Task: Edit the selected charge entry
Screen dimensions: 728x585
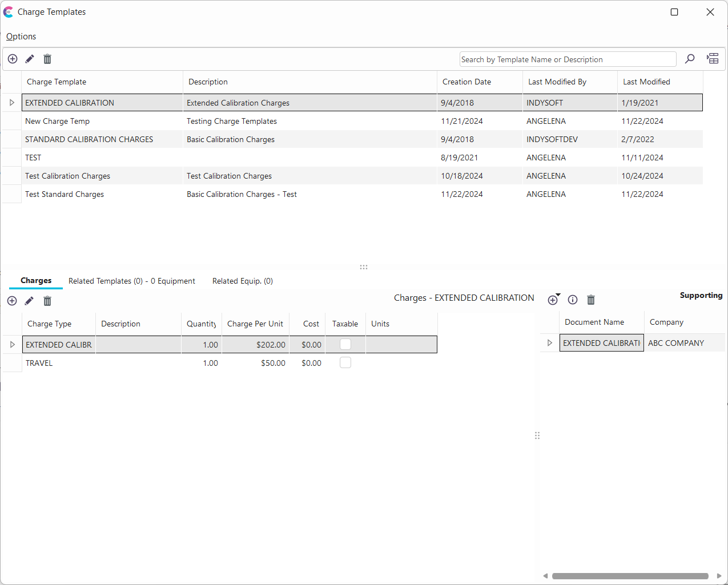Action: pyautogui.click(x=29, y=301)
